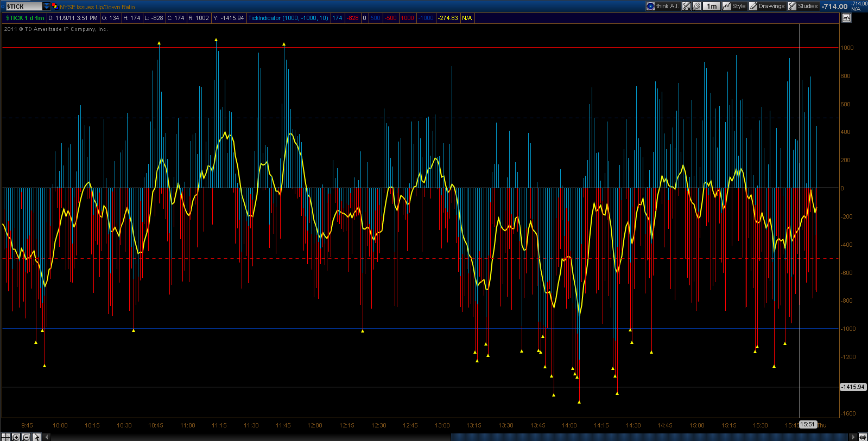This screenshot has height=441, width=868.
Task: Click the TickIndicator (1000, -1000, 10) study label
Action: (x=288, y=18)
